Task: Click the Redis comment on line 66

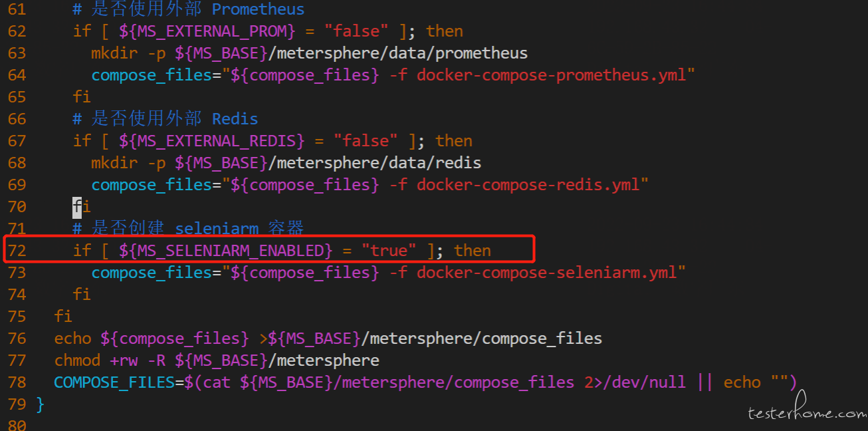Action: (x=165, y=119)
